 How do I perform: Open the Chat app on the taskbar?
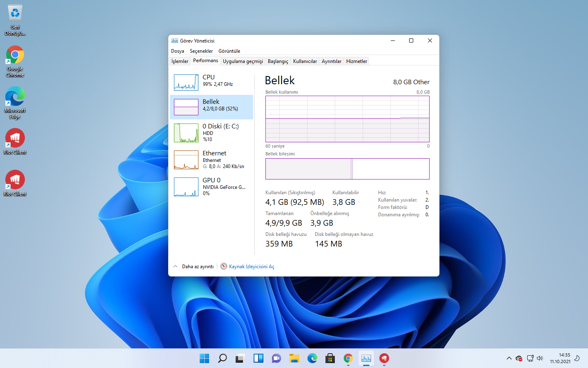(276, 359)
